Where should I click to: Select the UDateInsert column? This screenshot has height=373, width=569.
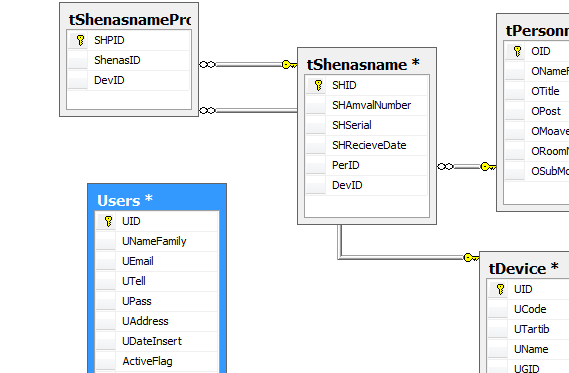(x=157, y=341)
